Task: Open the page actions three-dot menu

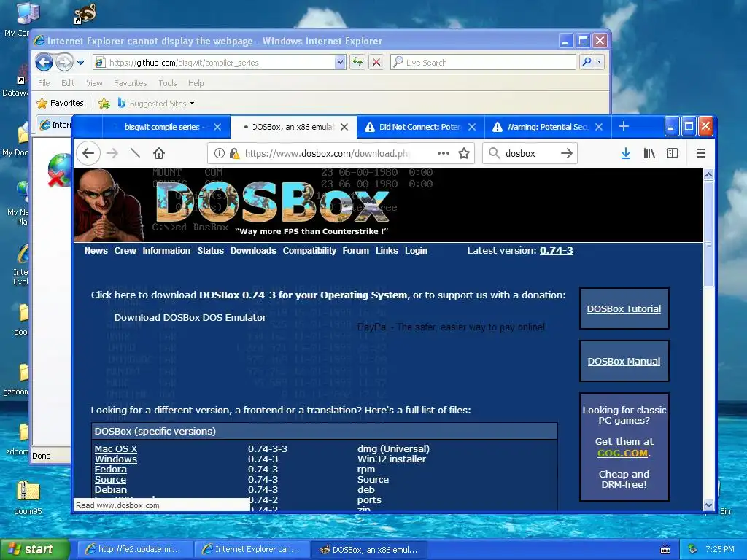Action: pyautogui.click(x=444, y=153)
